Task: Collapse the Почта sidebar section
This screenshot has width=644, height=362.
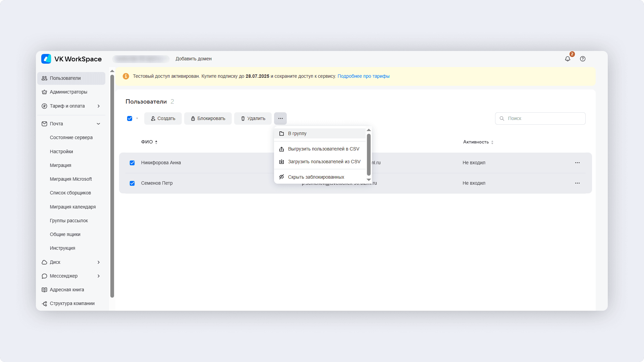Action: [98, 124]
